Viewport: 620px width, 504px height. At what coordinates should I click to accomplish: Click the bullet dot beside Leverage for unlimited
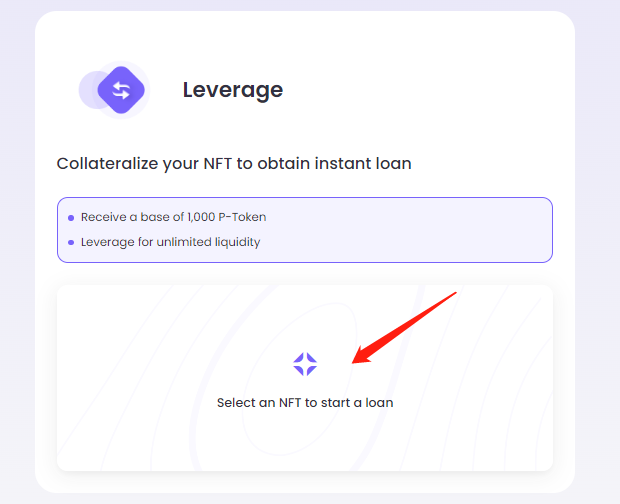click(71, 243)
